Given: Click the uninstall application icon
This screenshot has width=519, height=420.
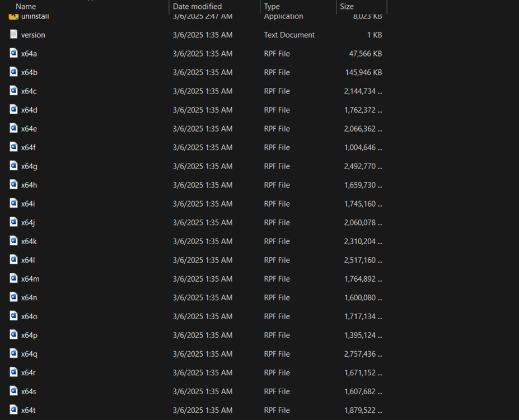Looking at the screenshot, I should click(13, 16).
